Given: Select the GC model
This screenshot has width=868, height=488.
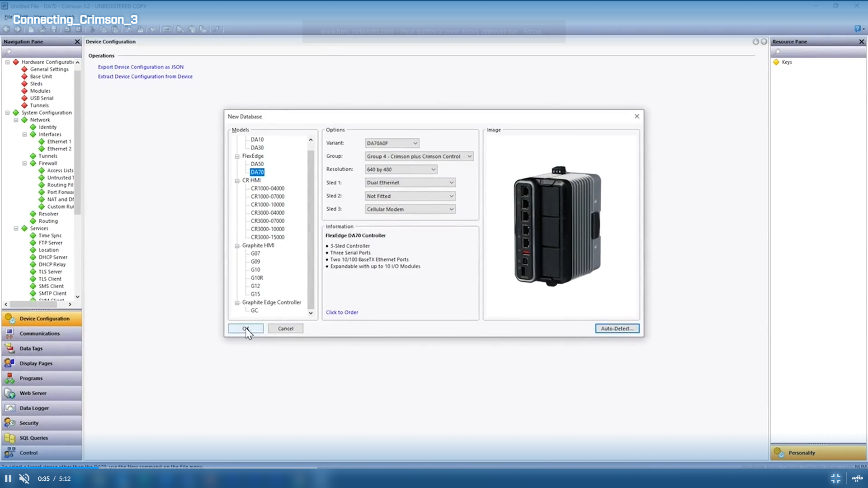Looking at the screenshot, I should coord(255,310).
